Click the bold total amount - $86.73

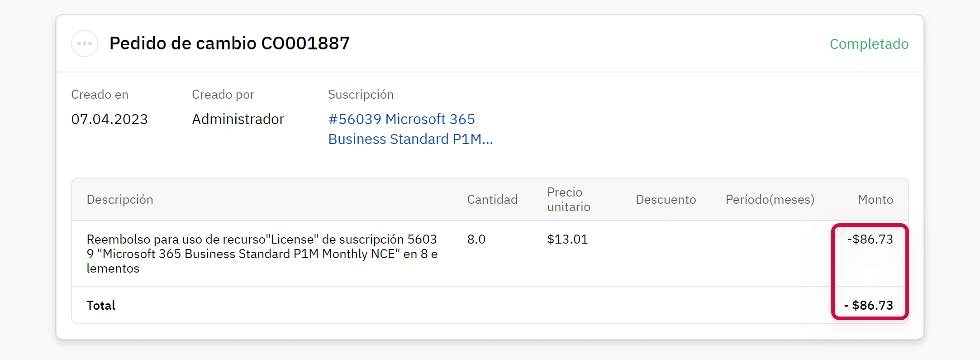pos(868,306)
